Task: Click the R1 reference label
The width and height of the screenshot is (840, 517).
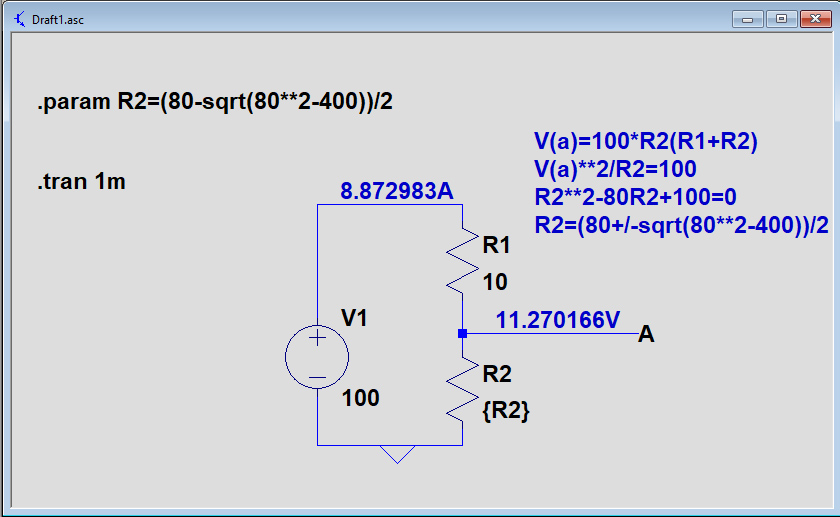Action: pos(497,245)
